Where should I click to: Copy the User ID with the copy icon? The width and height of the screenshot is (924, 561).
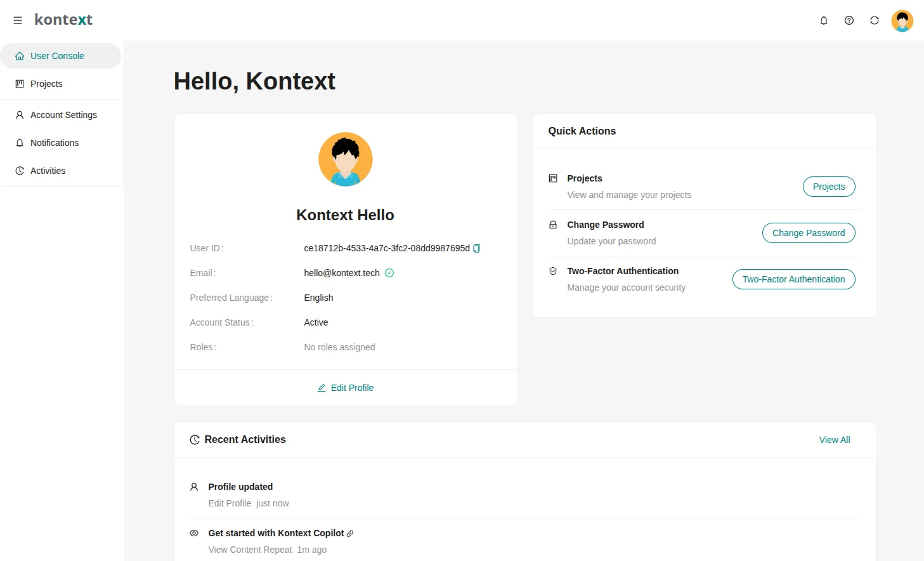(x=476, y=248)
